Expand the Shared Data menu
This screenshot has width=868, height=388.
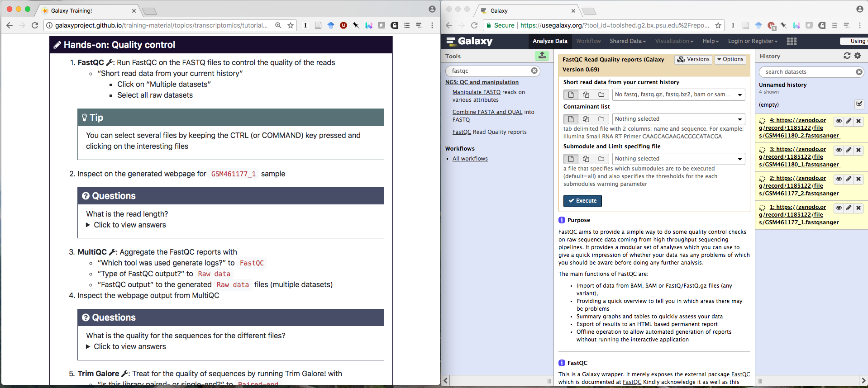click(x=628, y=41)
